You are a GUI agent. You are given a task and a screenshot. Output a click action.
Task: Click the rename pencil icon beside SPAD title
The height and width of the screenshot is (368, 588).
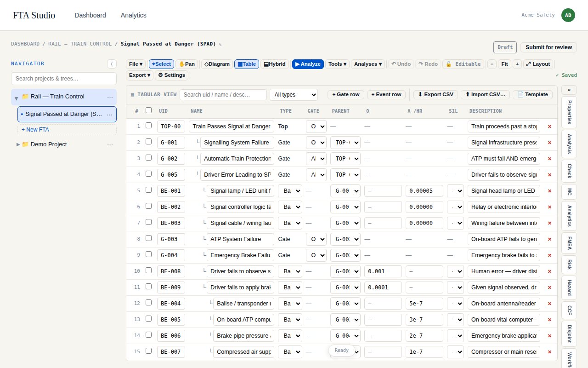pyautogui.click(x=220, y=45)
